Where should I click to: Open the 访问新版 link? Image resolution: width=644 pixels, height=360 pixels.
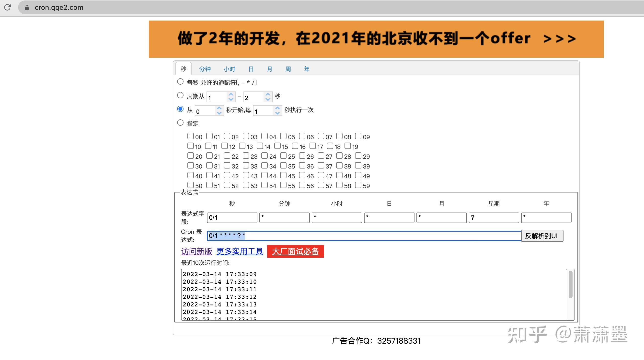coord(196,251)
